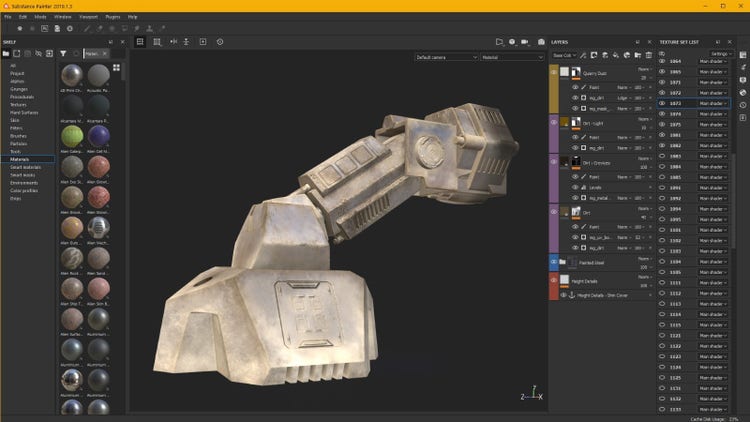Image resolution: width=750 pixels, height=422 pixels.
Task: Open the Viewport menu
Action: pos(90,17)
